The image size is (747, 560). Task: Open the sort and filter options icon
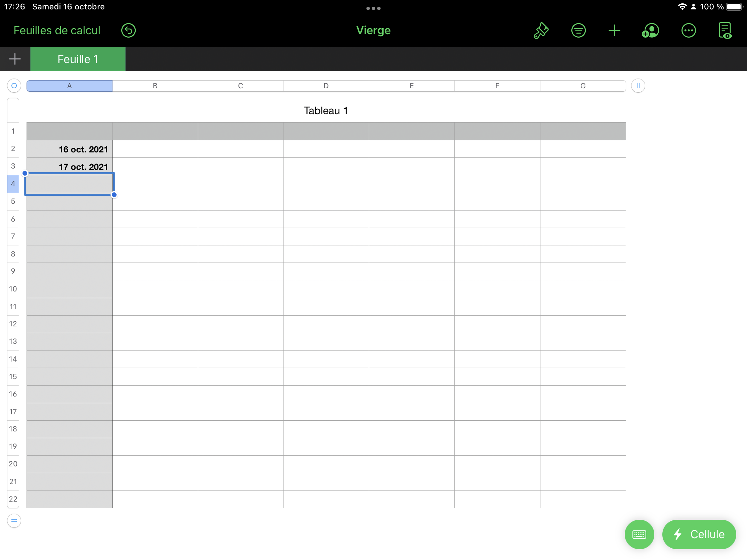[x=578, y=30]
